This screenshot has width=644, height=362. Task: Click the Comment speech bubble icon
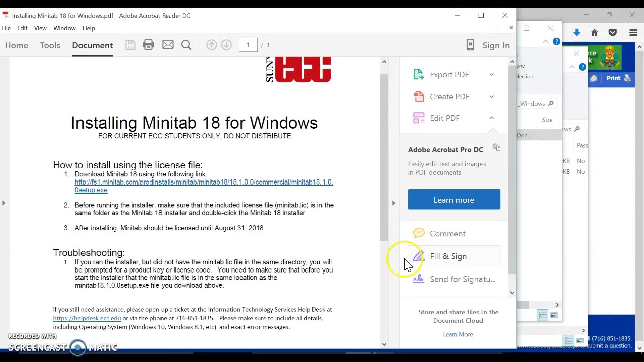[419, 233]
